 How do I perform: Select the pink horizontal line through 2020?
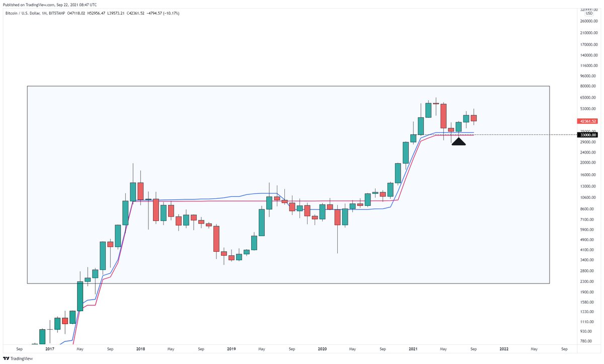(322, 201)
